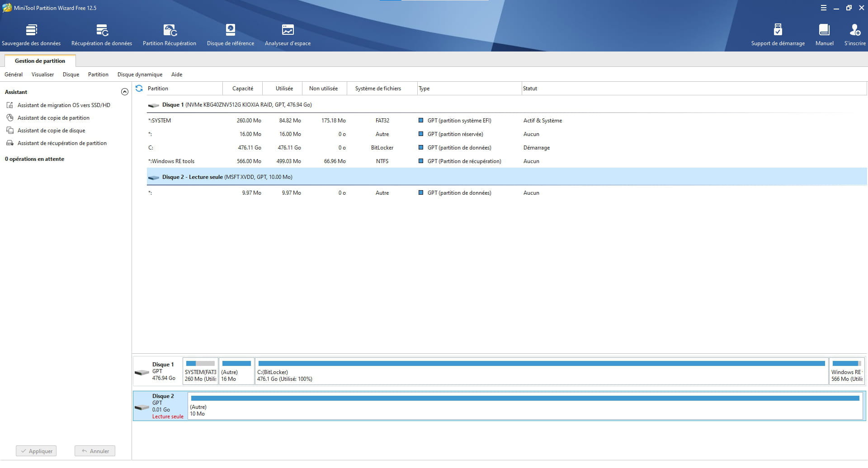Click blue type swatch for partition système EFI
The width and height of the screenshot is (868, 468).
coord(421,121)
